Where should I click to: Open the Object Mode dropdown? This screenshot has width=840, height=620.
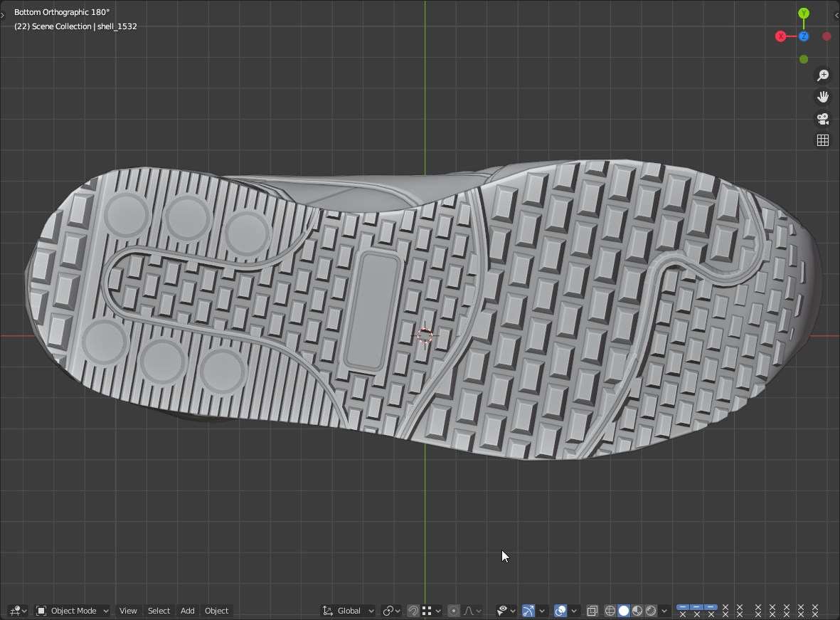click(73, 611)
